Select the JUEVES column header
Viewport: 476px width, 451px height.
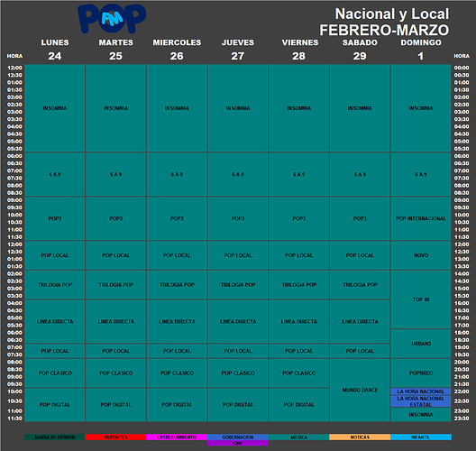tap(238, 42)
